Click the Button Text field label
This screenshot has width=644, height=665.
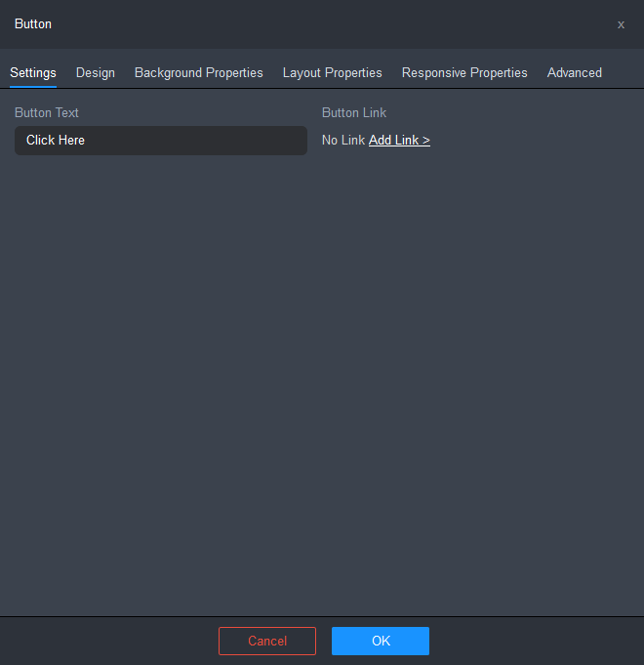coord(47,113)
